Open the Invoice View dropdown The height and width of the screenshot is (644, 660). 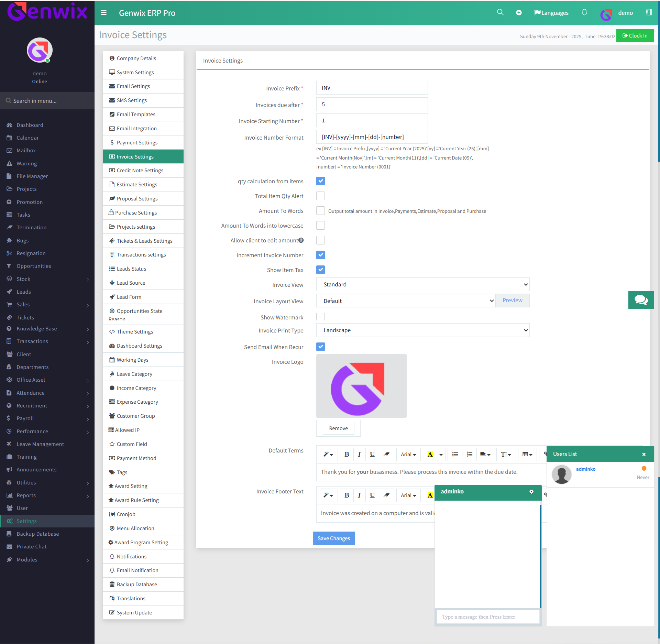pos(422,284)
